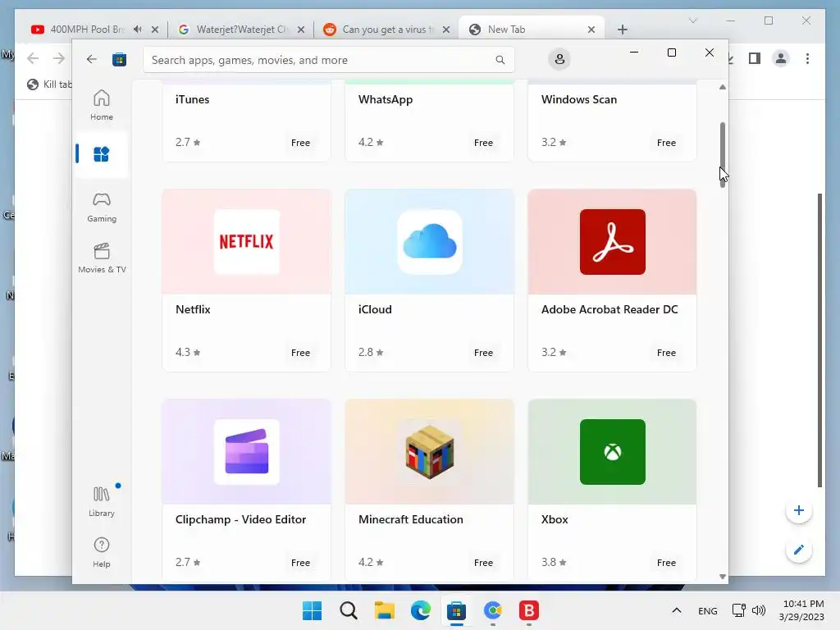The height and width of the screenshot is (630, 840).
Task: Open the clock and date flyout
Action: (x=802, y=610)
